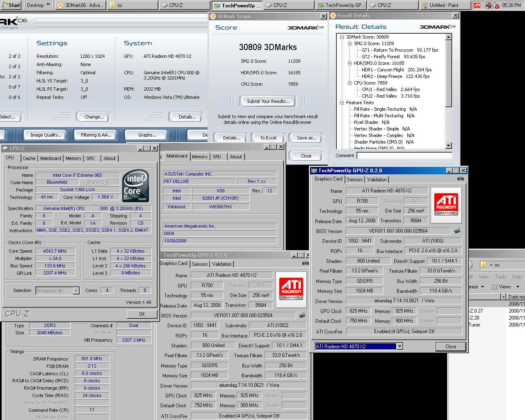Select the Pixel Shader feature test row

pyautogui.click(x=372, y=122)
